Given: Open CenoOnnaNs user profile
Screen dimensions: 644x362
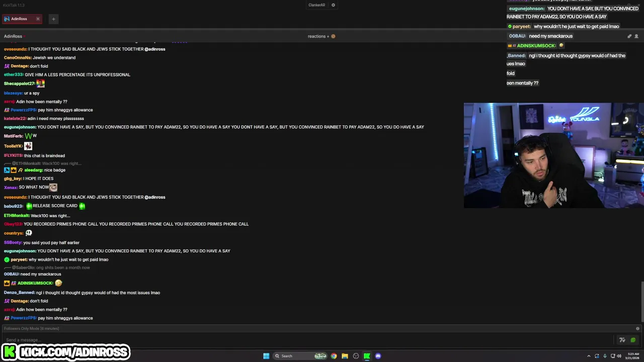Looking at the screenshot, I should (x=18, y=58).
